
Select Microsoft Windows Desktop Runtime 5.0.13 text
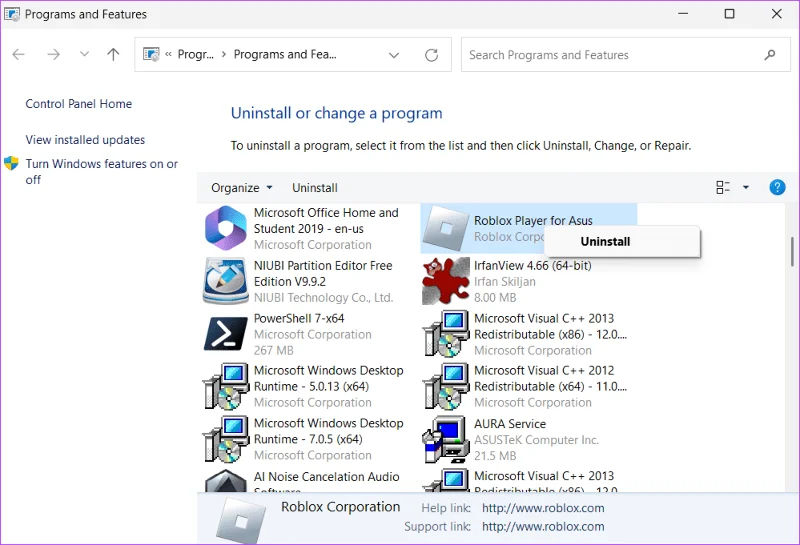pyautogui.click(x=329, y=378)
